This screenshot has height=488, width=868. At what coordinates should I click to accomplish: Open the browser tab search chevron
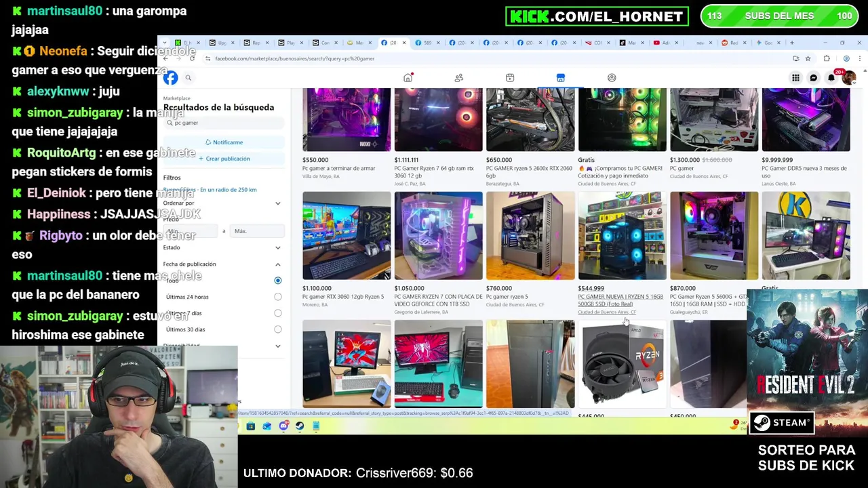165,43
